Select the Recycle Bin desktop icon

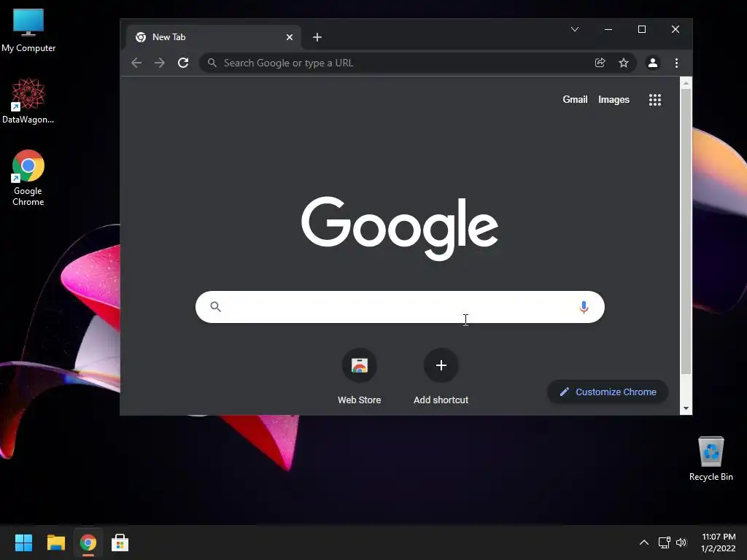point(711,459)
